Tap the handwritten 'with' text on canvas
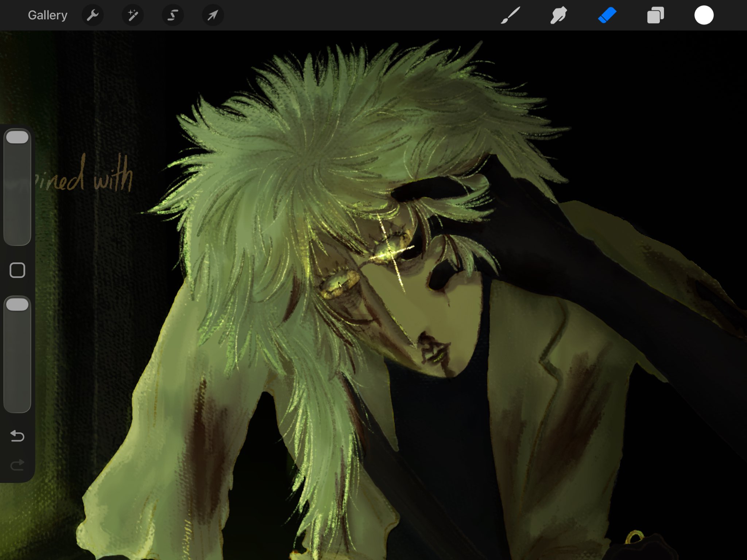 (x=113, y=177)
